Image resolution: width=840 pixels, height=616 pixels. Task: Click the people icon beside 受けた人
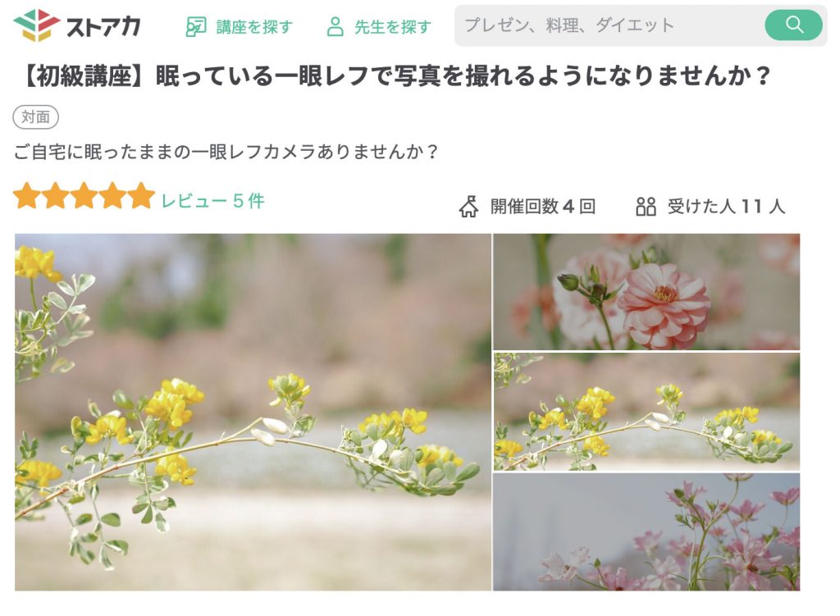point(646,206)
